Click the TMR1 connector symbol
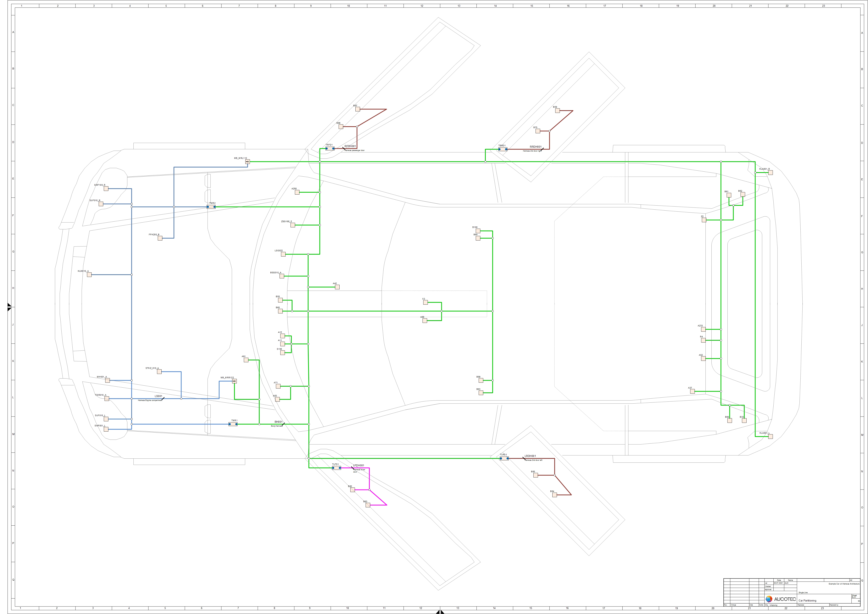The image size is (868, 614). click(x=233, y=425)
